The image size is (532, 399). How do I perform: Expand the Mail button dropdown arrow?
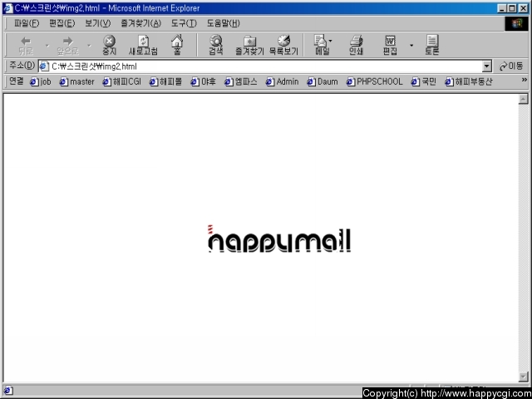point(331,41)
